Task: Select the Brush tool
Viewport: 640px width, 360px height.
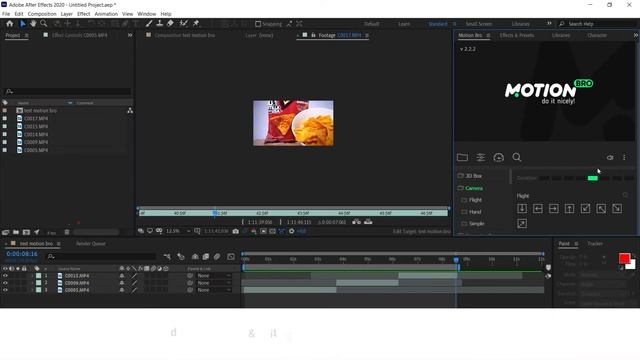Action: [149, 24]
